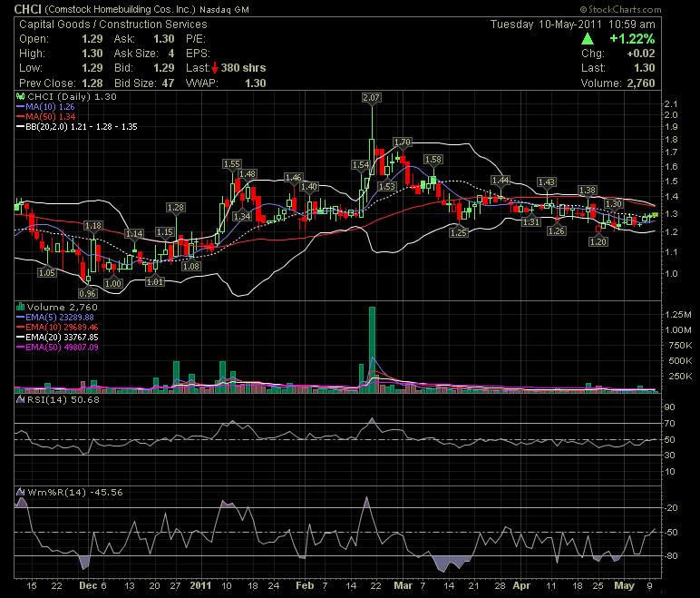Click the 1.08 price label

(191, 266)
